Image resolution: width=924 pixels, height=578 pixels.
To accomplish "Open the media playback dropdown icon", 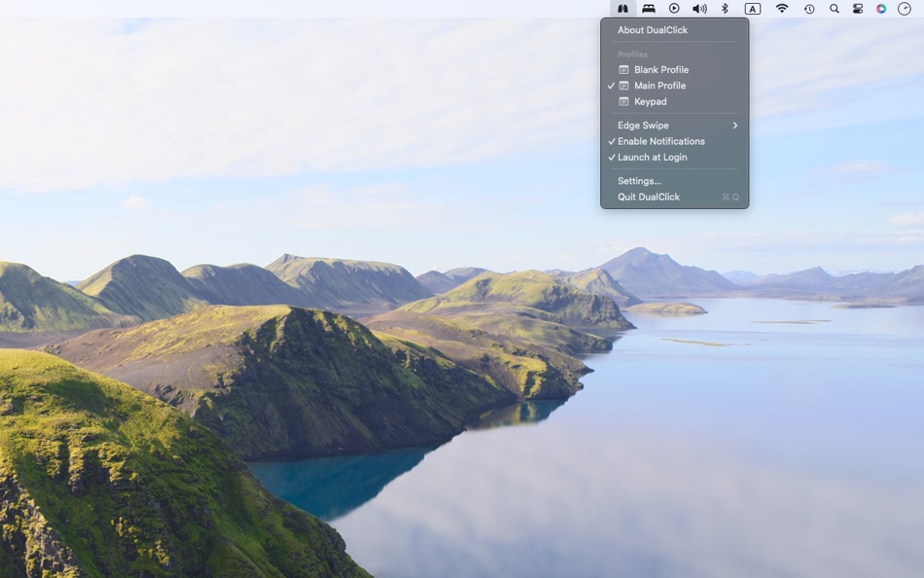I will click(676, 9).
